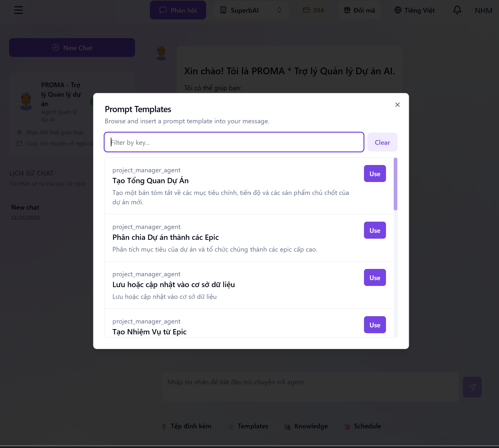Start a New Chat
Image resolution: width=499 pixels, height=448 pixels.
tap(72, 48)
